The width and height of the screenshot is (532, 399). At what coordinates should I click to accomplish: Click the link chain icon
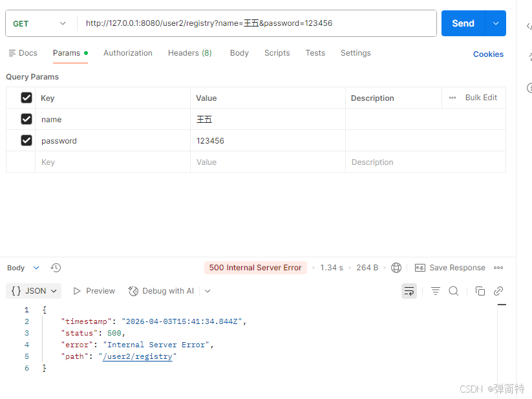[x=498, y=291]
